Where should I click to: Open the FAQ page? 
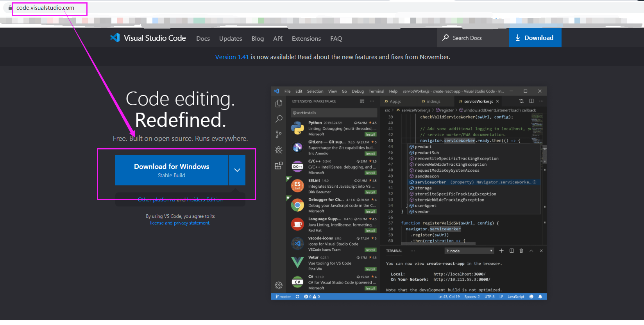tap(336, 38)
